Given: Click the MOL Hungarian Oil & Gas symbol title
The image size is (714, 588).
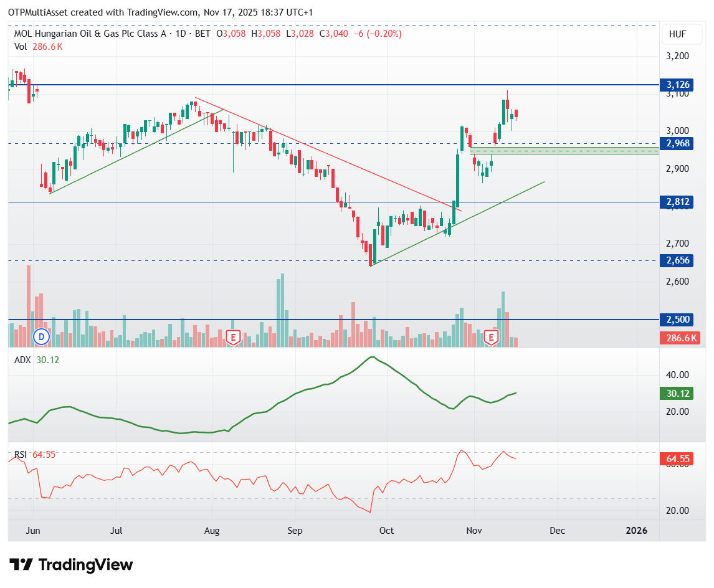Looking at the screenshot, I should point(90,34).
